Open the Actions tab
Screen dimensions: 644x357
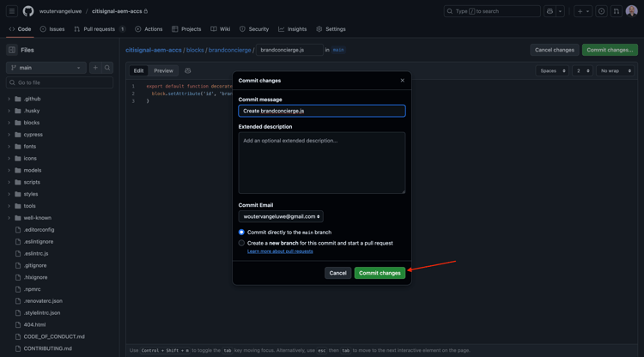tap(149, 29)
